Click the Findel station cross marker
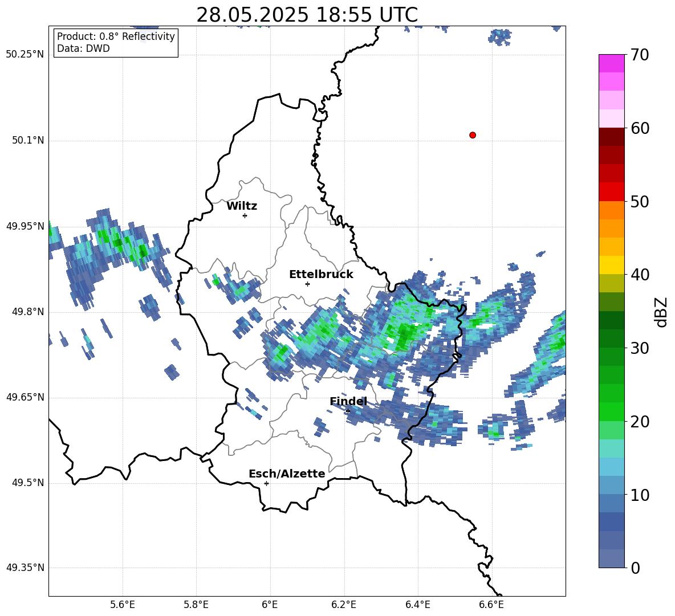This screenshot has height=616, width=675. (x=348, y=411)
